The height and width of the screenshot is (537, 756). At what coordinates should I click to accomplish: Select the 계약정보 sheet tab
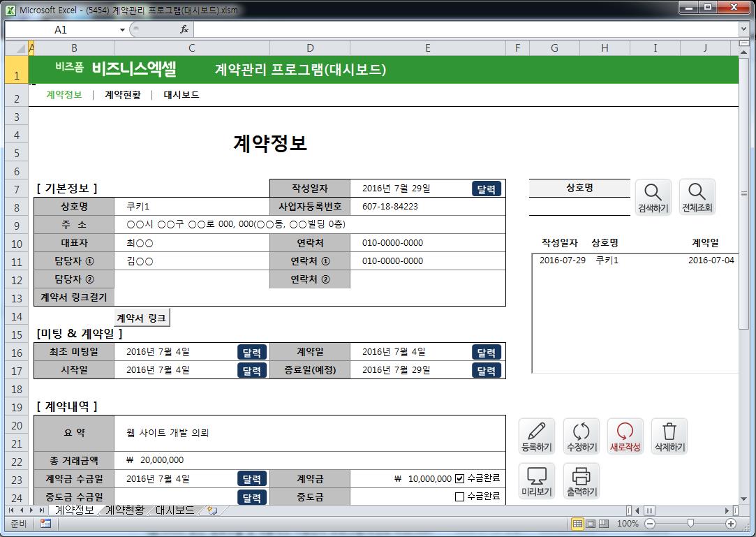click(74, 510)
